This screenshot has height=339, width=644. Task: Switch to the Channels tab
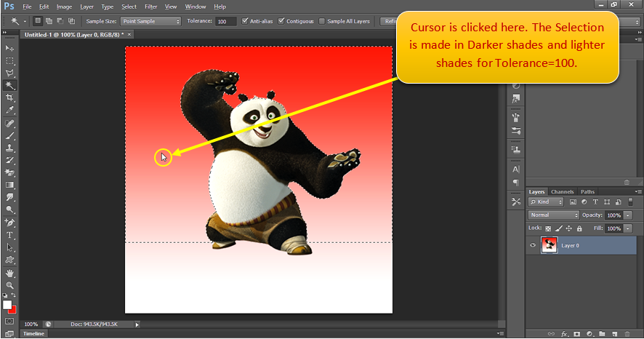click(x=563, y=192)
